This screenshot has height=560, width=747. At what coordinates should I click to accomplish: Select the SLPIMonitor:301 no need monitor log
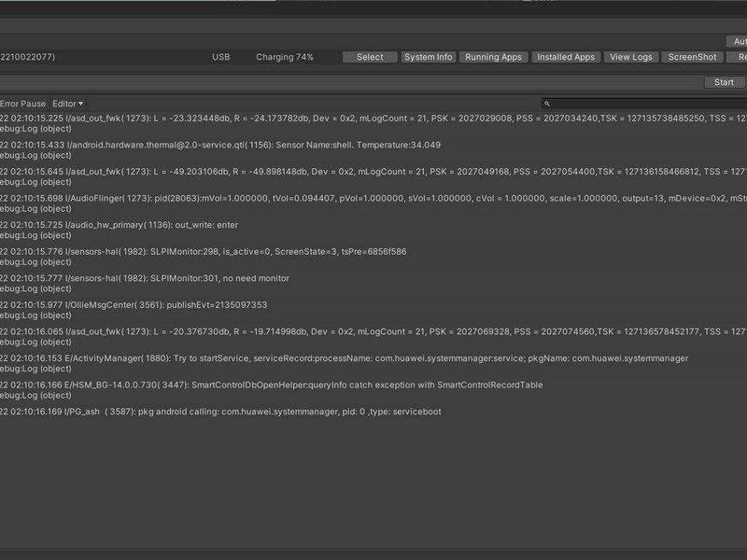[x=373, y=284]
